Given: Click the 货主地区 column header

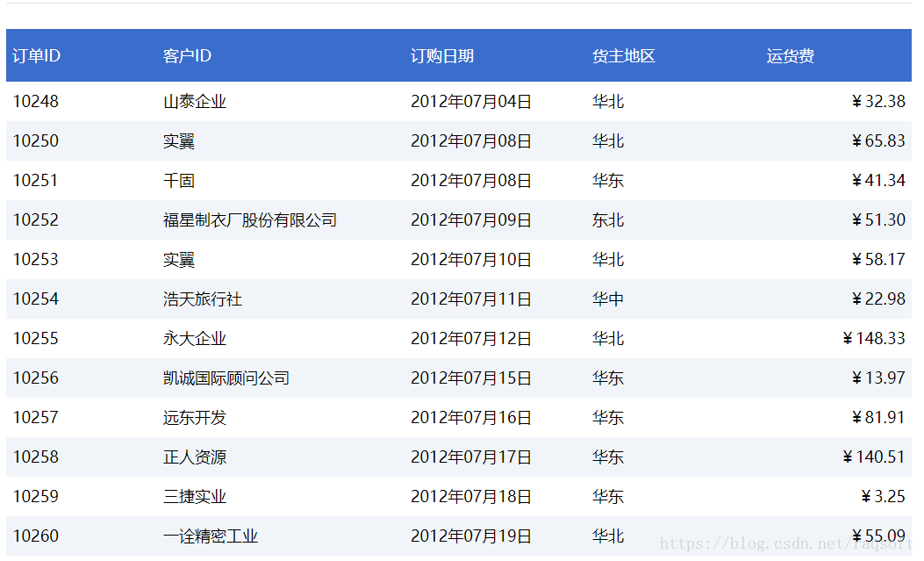Looking at the screenshot, I should tap(624, 56).
